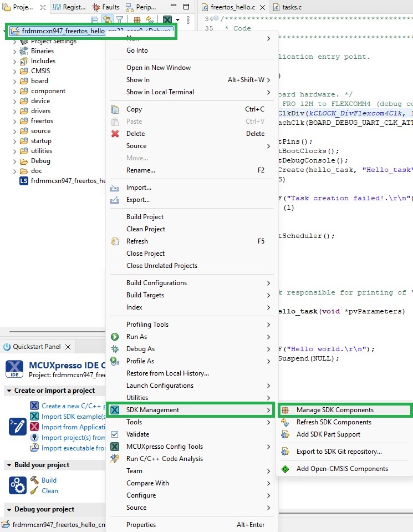Choose Open in New Window
The height and width of the screenshot is (532, 413).
(159, 68)
